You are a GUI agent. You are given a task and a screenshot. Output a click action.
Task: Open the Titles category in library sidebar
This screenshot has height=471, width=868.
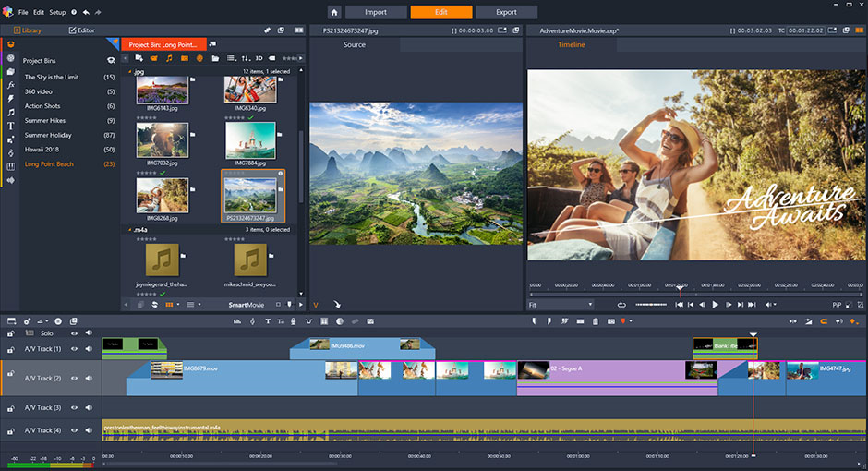[10, 125]
